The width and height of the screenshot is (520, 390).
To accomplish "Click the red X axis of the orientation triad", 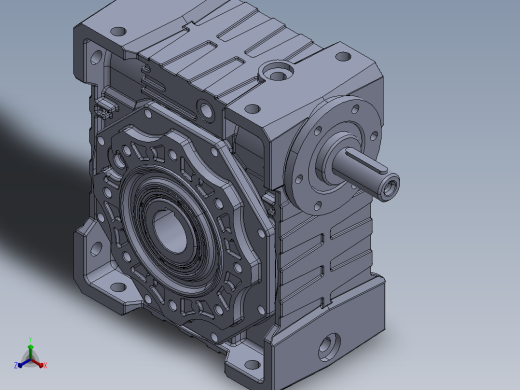I will click(x=39, y=363).
